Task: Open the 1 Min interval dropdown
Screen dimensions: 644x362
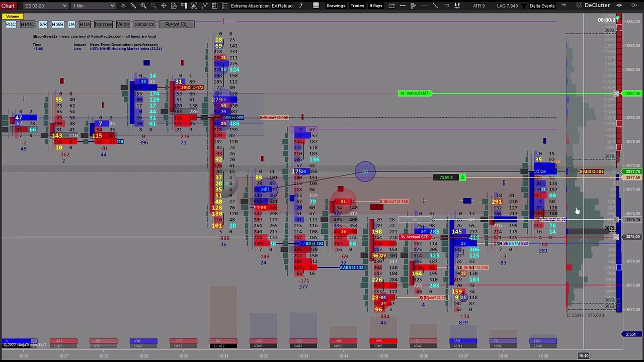Action: click(94, 6)
